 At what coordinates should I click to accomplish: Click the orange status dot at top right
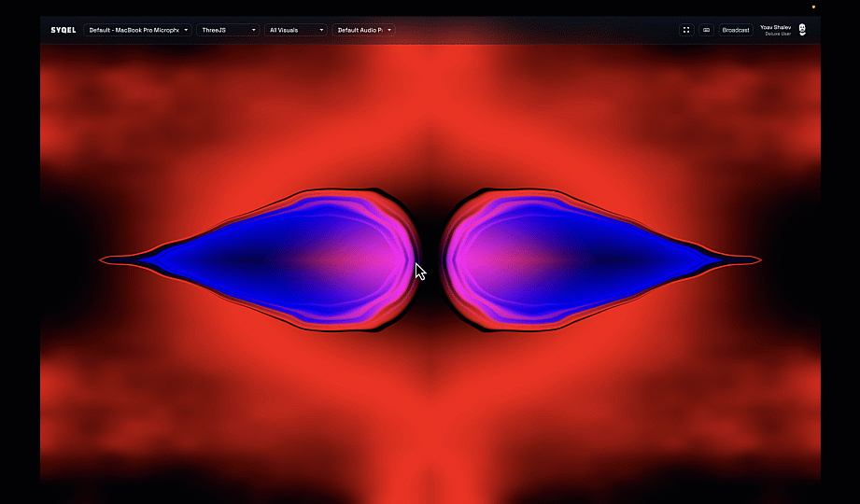point(813,7)
